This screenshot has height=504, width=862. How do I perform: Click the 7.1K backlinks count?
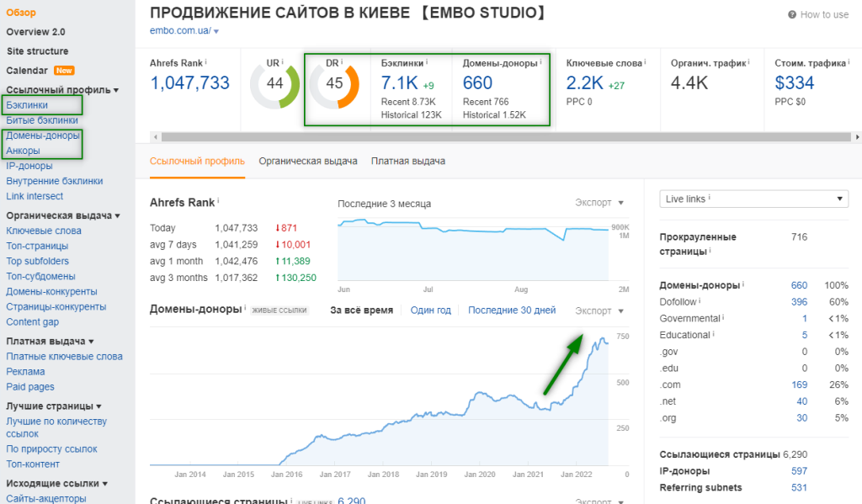(399, 83)
